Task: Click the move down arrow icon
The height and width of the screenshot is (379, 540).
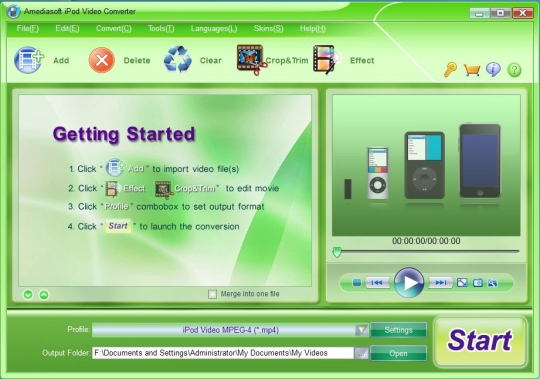Action: [28, 295]
